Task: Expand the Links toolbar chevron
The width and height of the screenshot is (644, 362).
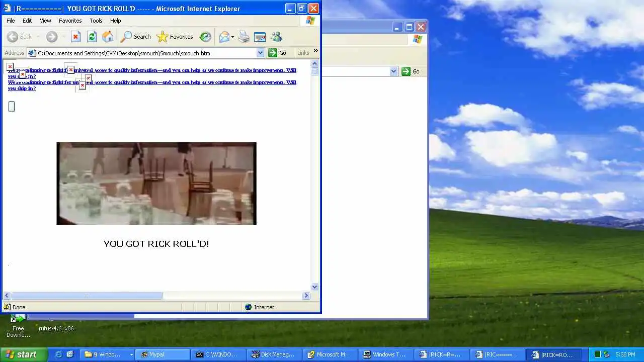Action: coord(316,51)
